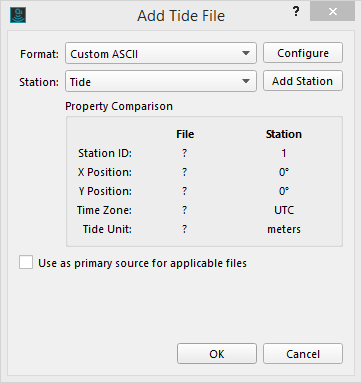Click the Cancel button
Viewport: 362px width, 383px height.
(303, 354)
